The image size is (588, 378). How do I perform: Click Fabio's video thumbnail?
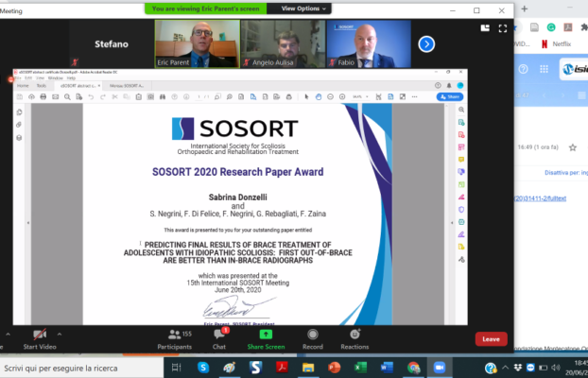[369, 43]
